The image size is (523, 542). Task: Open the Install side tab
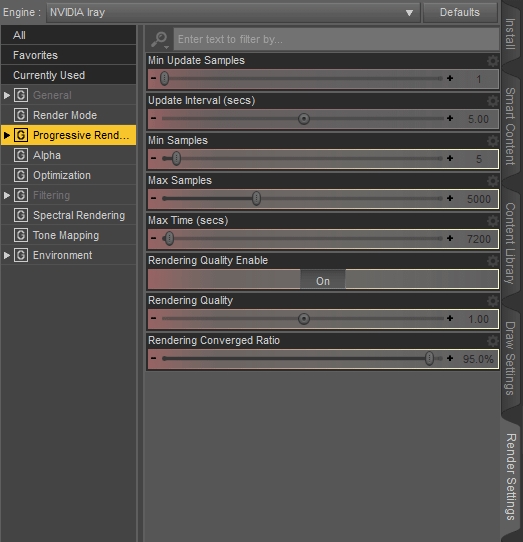[x=511, y=34]
